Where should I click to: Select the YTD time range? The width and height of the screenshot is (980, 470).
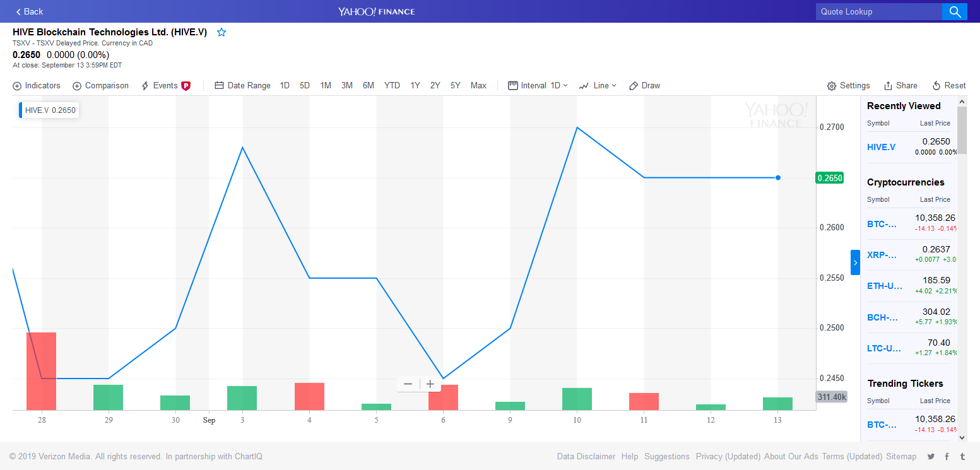pyautogui.click(x=392, y=86)
